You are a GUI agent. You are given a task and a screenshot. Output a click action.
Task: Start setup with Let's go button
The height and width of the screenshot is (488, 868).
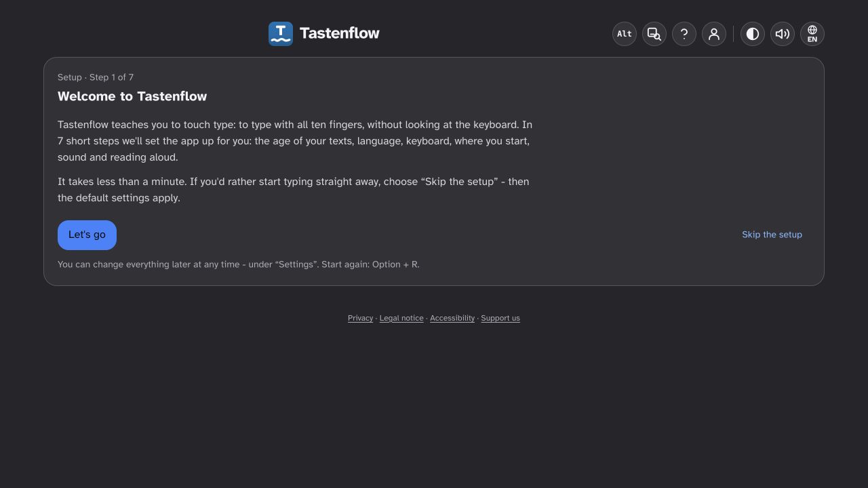click(x=87, y=235)
